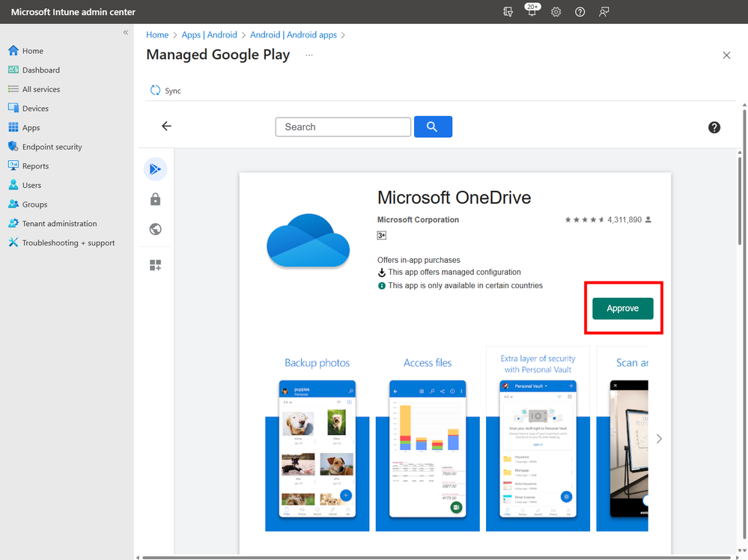Open Devices in sidebar

[x=28, y=109]
